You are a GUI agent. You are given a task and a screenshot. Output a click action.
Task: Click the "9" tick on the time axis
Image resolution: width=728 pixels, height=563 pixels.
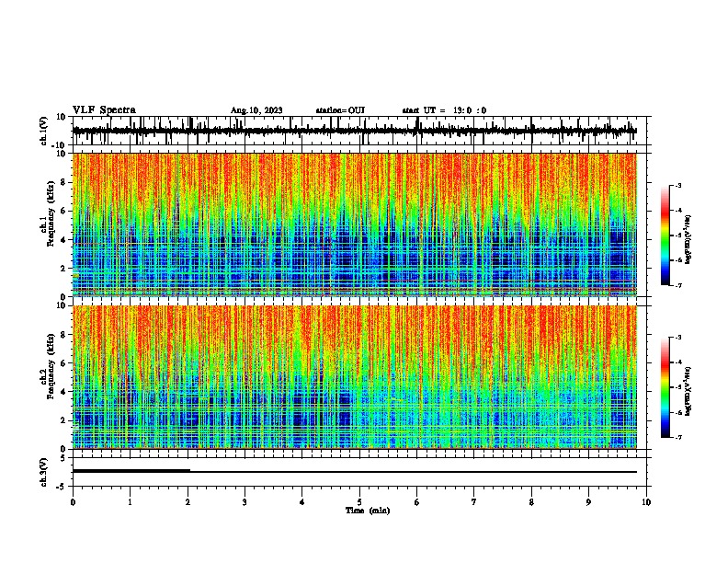click(588, 502)
